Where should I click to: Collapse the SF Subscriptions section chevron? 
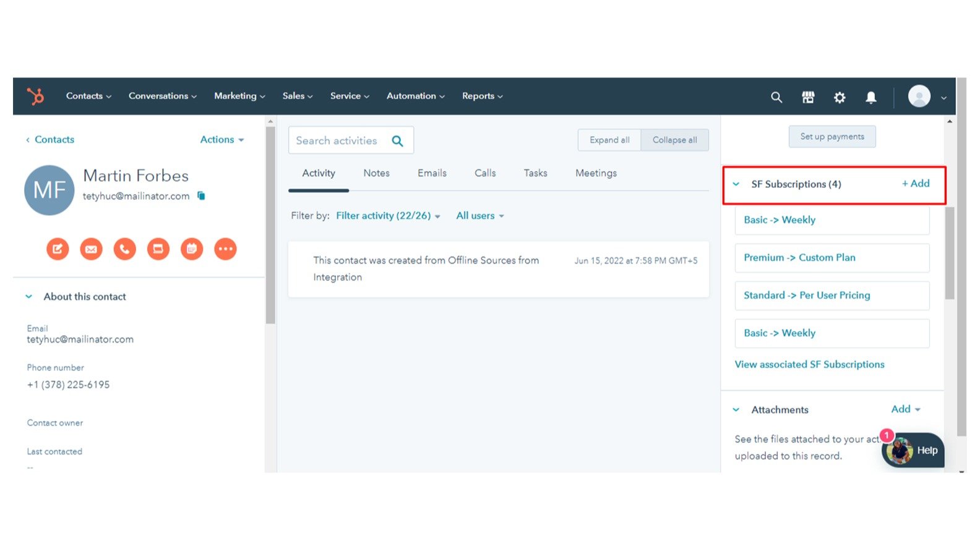coord(736,184)
